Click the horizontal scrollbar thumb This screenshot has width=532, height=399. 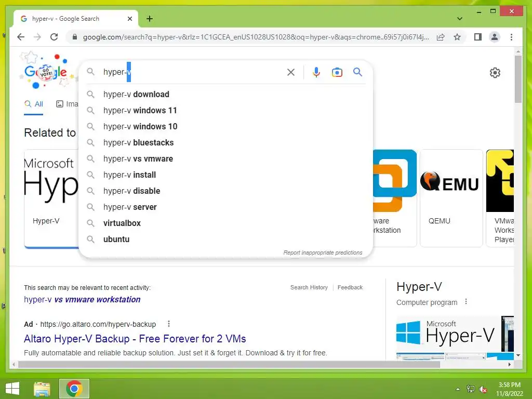[x=229, y=364]
